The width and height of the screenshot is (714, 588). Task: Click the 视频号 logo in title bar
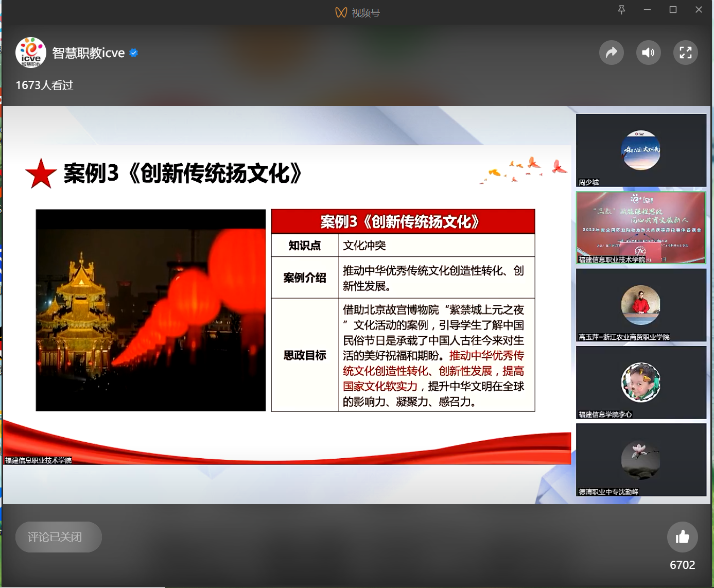(341, 12)
